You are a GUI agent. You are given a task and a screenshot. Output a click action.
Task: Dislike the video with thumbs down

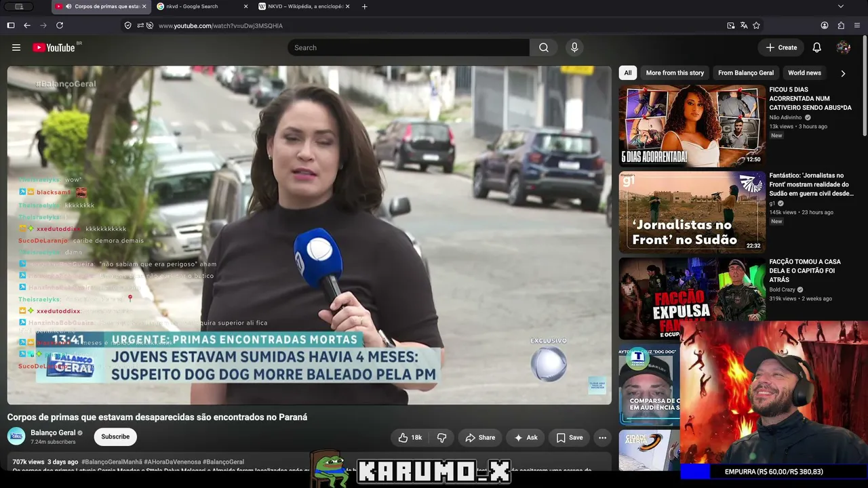[x=441, y=438]
